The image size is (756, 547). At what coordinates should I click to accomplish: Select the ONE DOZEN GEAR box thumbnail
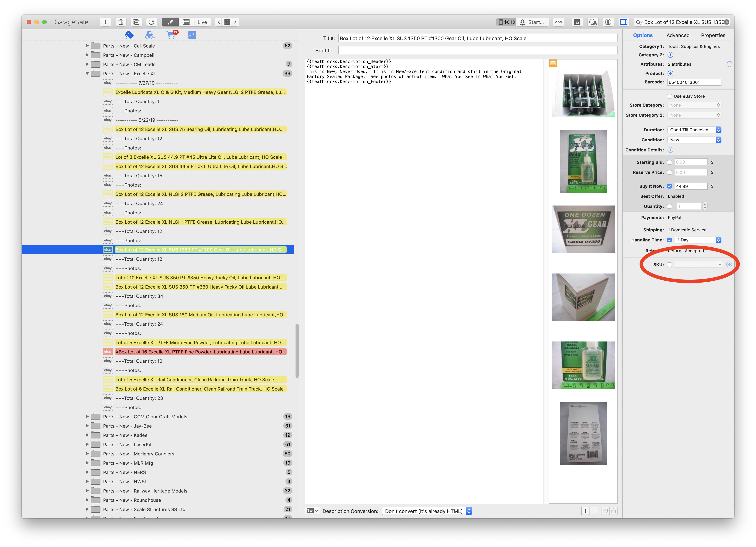point(583,229)
